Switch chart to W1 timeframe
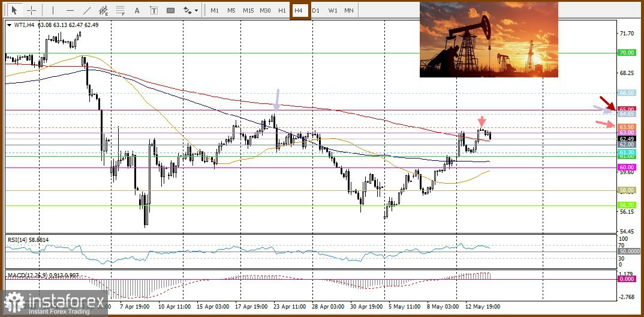 (x=332, y=11)
